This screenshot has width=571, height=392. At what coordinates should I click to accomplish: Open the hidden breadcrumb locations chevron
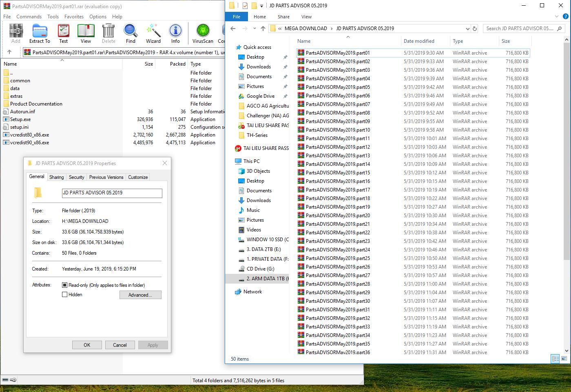(280, 29)
